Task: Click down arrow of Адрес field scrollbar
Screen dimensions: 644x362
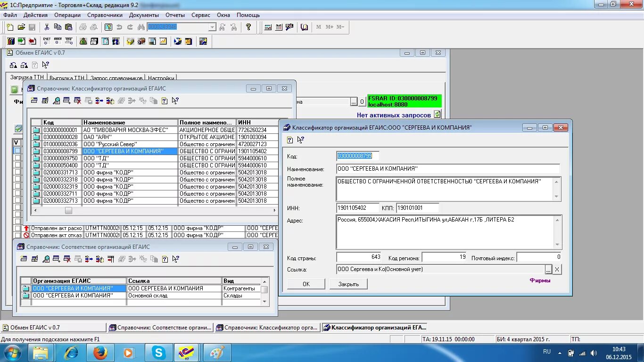Action: [x=557, y=245]
